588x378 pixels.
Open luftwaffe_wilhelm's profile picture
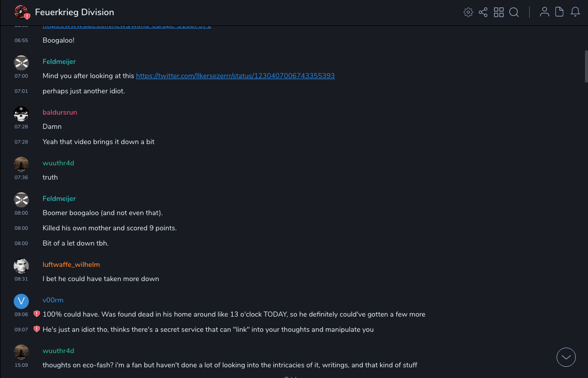click(x=21, y=266)
